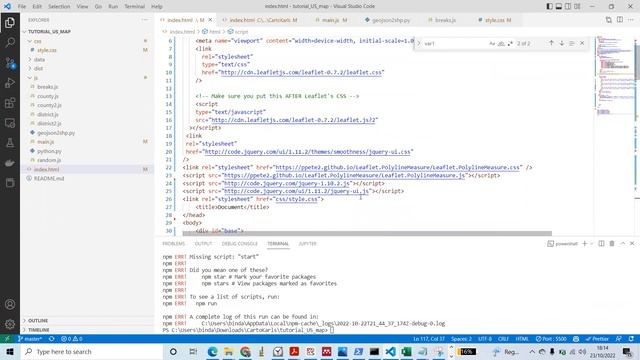Open the leaflet.css link on line 10
The image size is (640, 360).
(301, 72)
